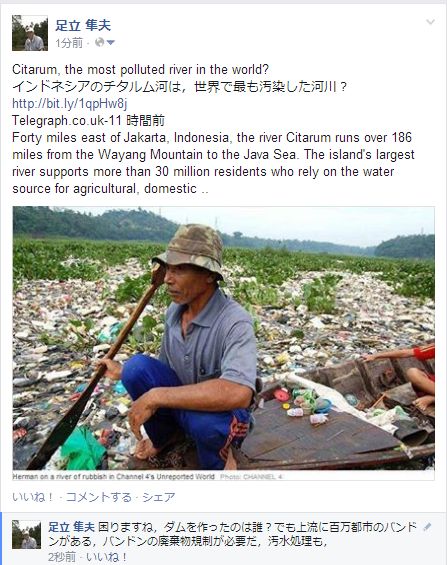Click コメントする under the post
Image resolution: width=447 pixels, height=565 pixels.
coord(99,497)
